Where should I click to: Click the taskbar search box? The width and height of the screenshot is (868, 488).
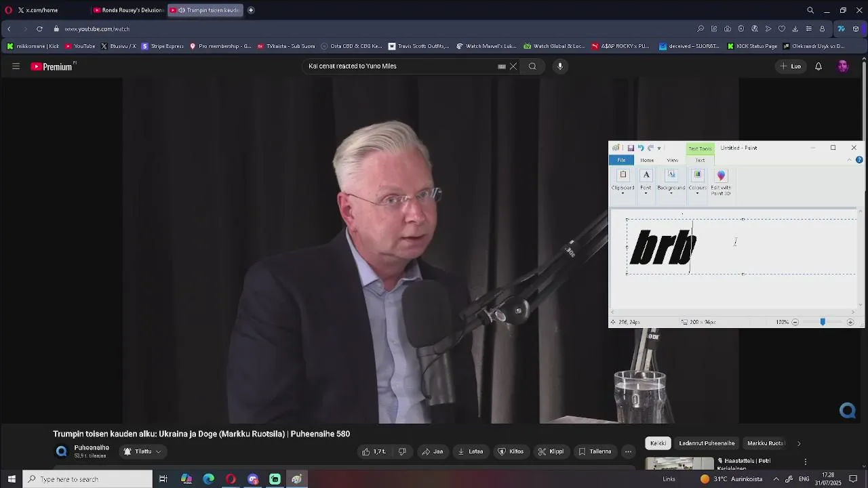click(87, 479)
